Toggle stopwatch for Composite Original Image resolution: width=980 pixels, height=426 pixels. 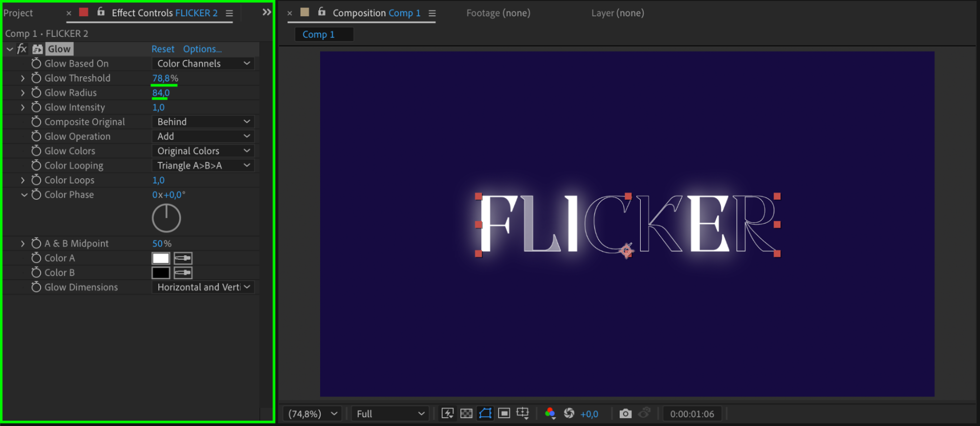[x=36, y=122]
